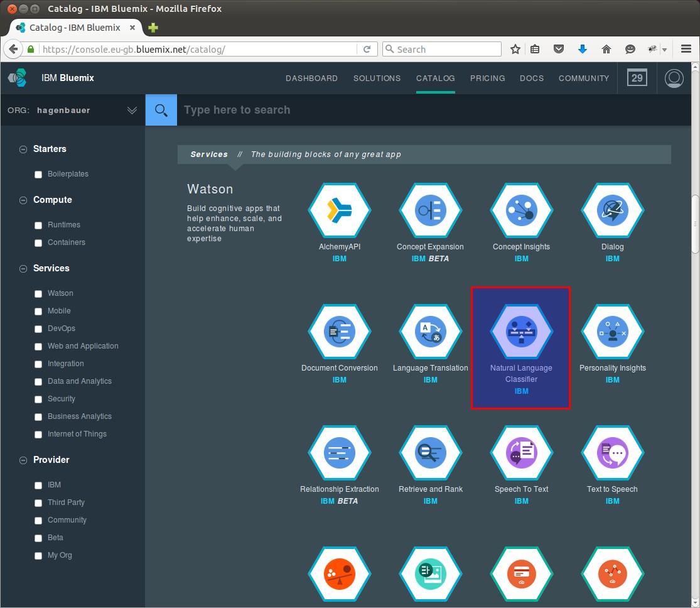Screen dimensions: 700x608
Task: Select the CATALOG menu item
Action: coord(435,78)
